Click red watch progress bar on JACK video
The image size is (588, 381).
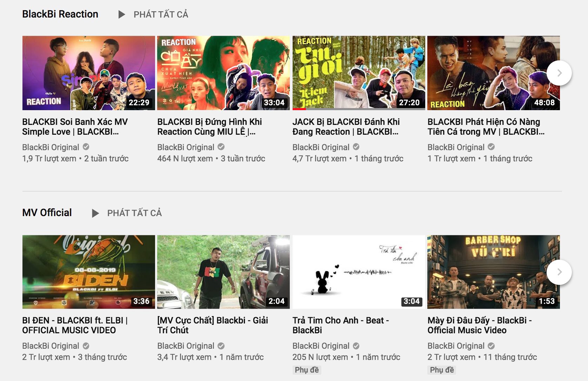tap(299, 109)
